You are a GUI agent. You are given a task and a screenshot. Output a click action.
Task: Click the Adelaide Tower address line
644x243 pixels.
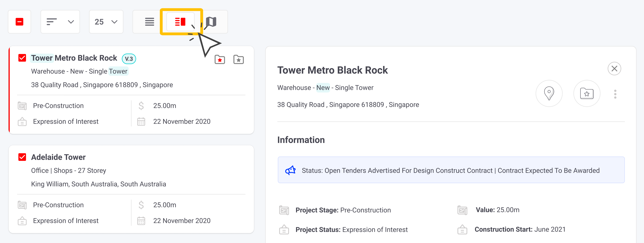pyautogui.click(x=99, y=184)
